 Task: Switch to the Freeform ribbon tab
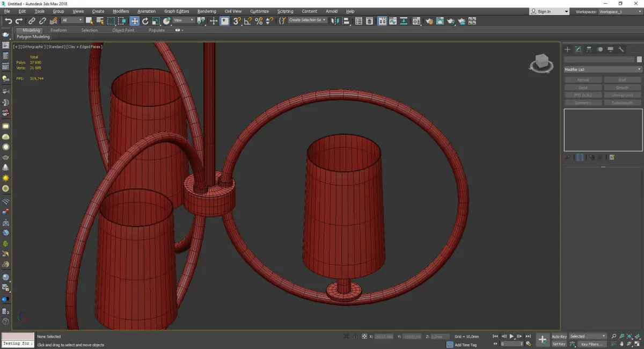point(58,30)
